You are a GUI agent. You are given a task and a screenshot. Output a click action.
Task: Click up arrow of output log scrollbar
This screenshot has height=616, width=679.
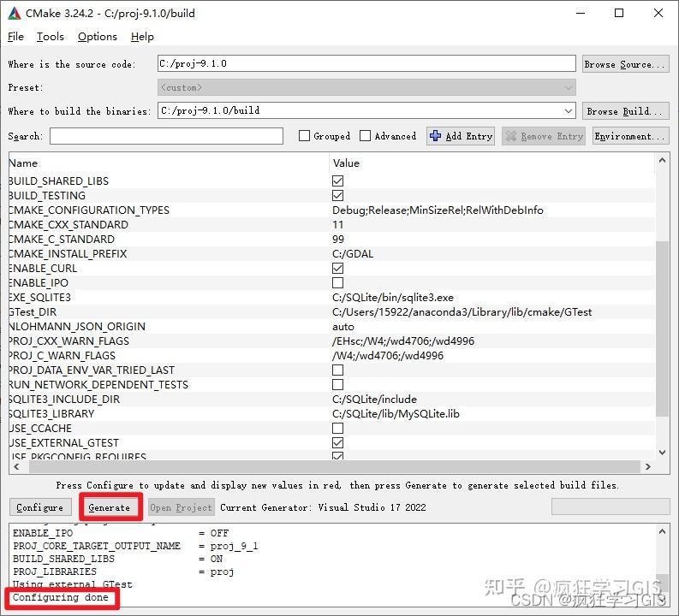pos(662,531)
